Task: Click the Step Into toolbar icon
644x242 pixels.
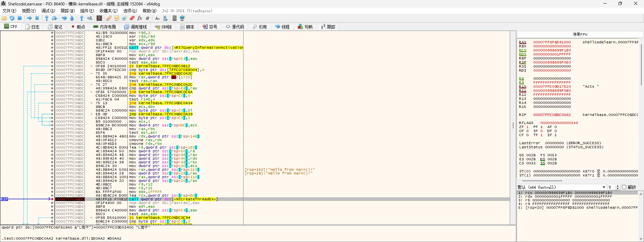Action: pyautogui.click(x=47, y=18)
